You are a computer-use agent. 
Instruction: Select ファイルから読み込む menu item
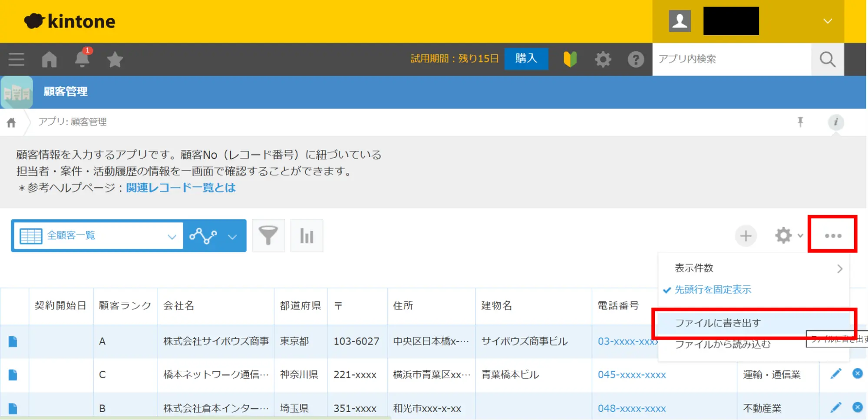(723, 345)
